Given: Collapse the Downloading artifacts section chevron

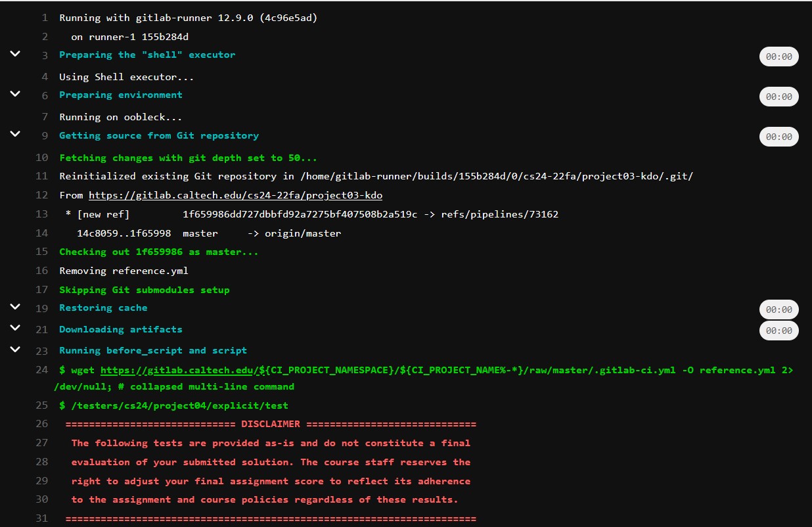Looking at the screenshot, I should [x=15, y=328].
